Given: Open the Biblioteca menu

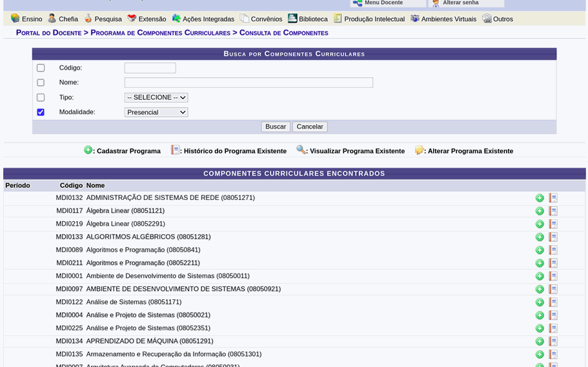Looking at the screenshot, I should 308,19.
